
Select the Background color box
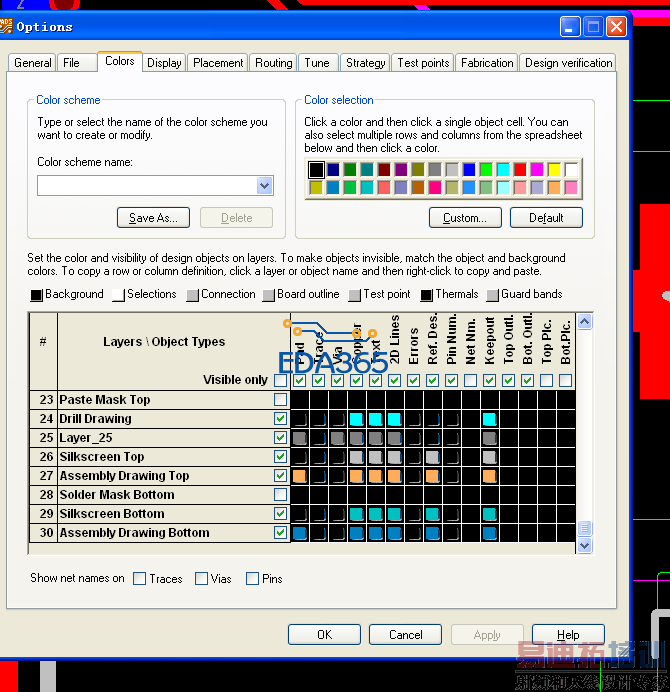coord(36,295)
